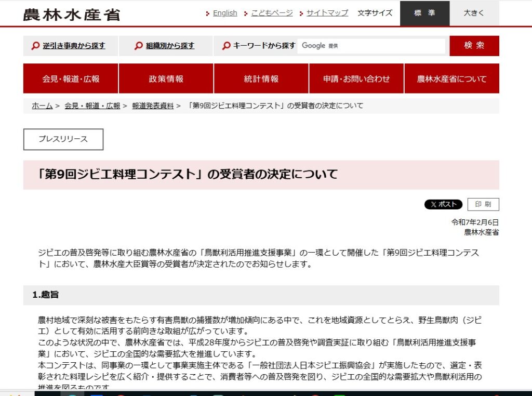Go to ホーム breadcrumb link
Image resolution: width=532 pixels, height=396 pixels.
pos(42,106)
